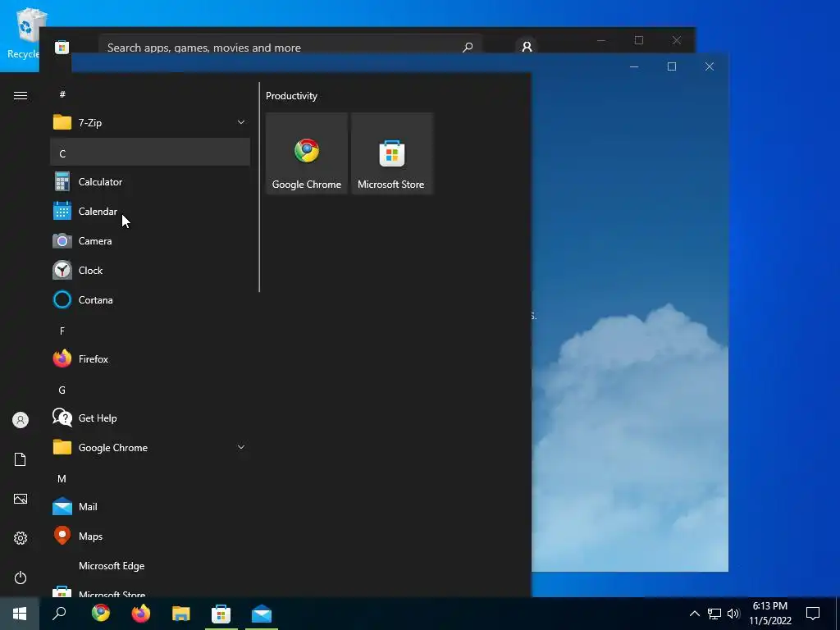Open the volume tray icon
This screenshot has width=840, height=630.
733,614
